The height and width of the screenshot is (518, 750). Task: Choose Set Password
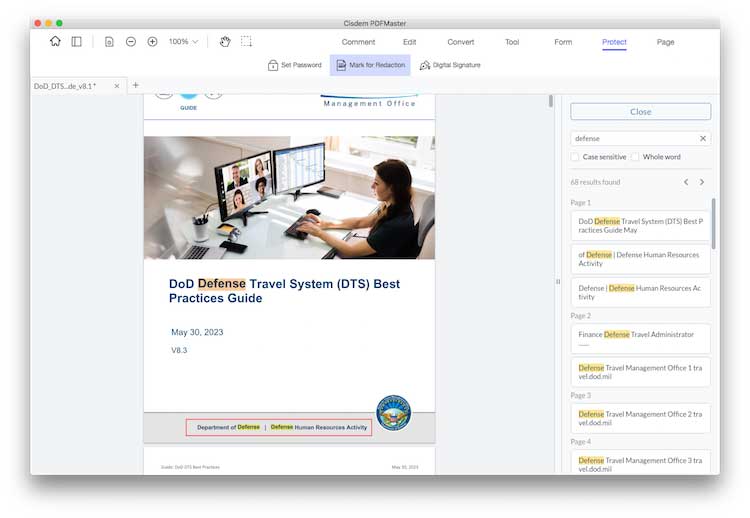(x=295, y=65)
